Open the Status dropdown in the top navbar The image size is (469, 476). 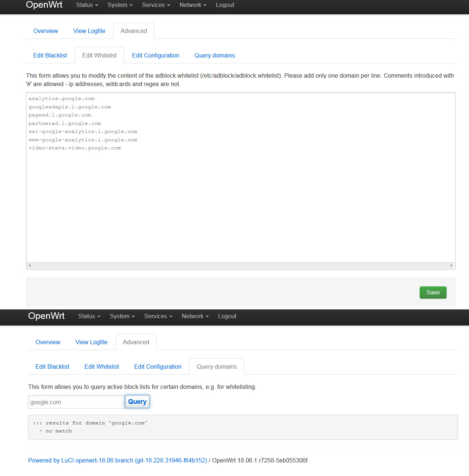click(x=87, y=5)
